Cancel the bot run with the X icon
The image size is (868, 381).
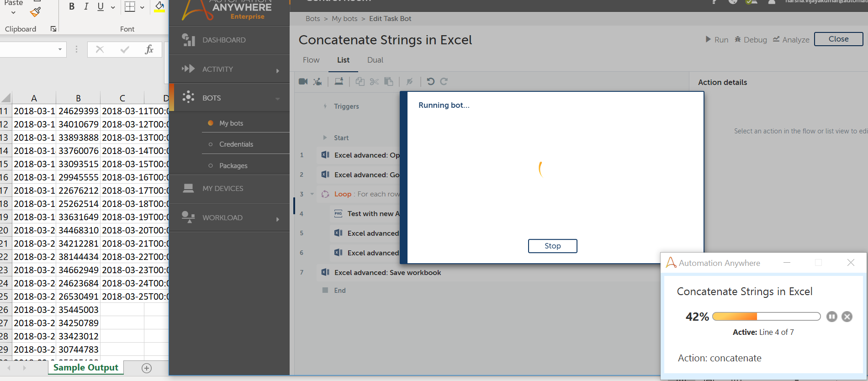coord(847,317)
